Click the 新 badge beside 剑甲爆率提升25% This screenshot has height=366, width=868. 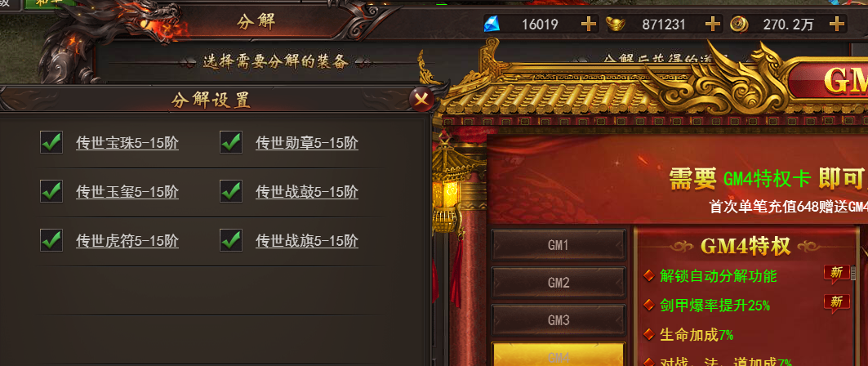pos(836,303)
